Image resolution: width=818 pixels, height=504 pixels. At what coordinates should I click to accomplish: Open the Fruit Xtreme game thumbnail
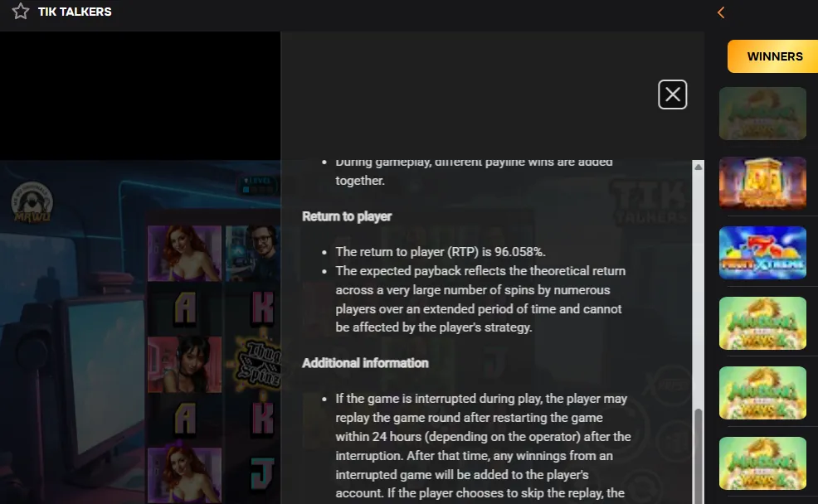point(762,253)
